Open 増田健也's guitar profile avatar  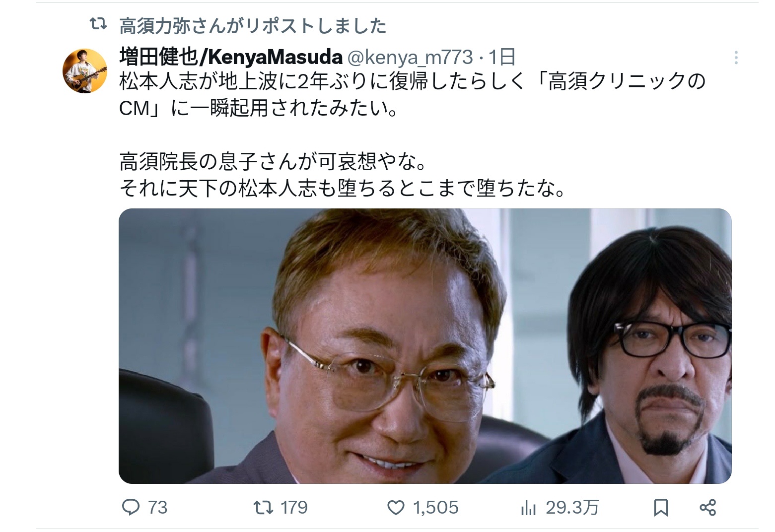click(x=85, y=71)
